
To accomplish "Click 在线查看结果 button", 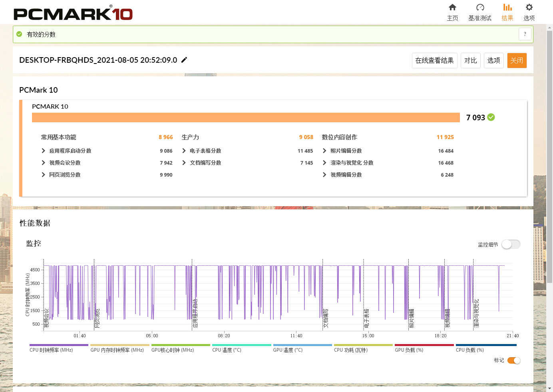I will tap(434, 60).
